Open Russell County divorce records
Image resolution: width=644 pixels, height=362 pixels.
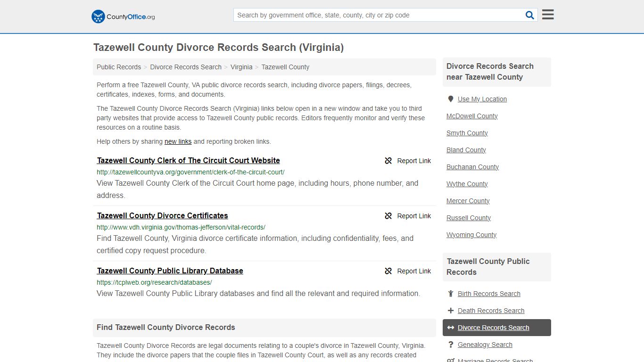(469, 218)
